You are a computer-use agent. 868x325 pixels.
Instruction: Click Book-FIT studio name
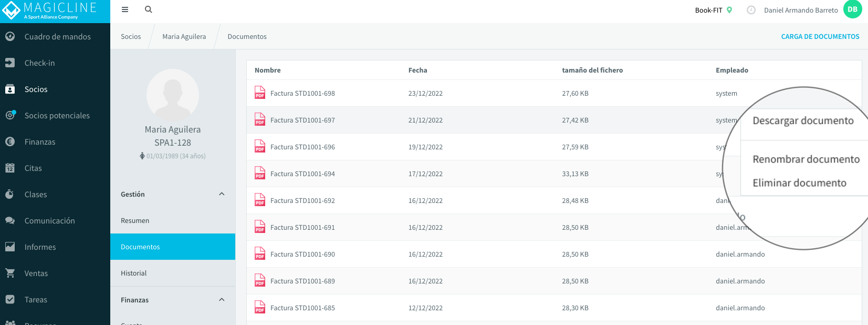(709, 10)
